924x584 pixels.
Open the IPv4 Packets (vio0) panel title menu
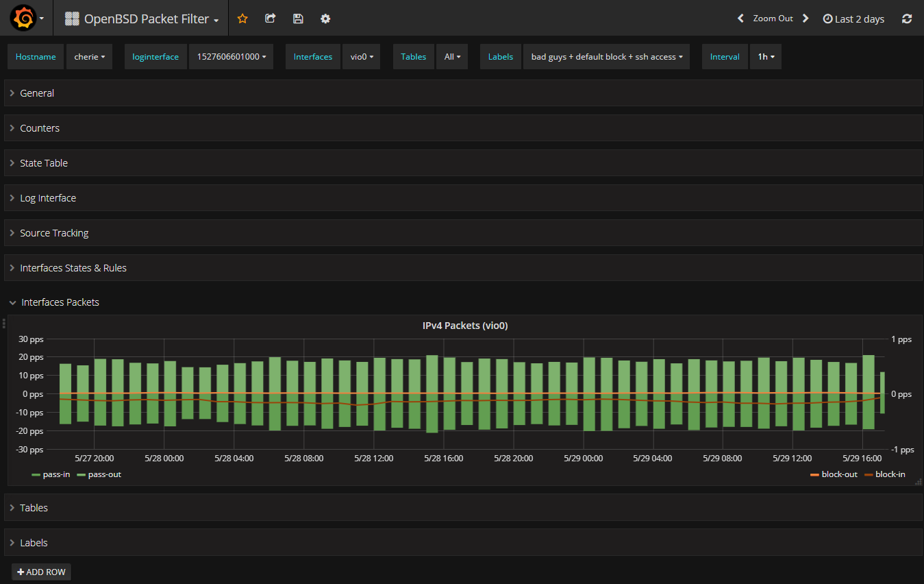(464, 326)
